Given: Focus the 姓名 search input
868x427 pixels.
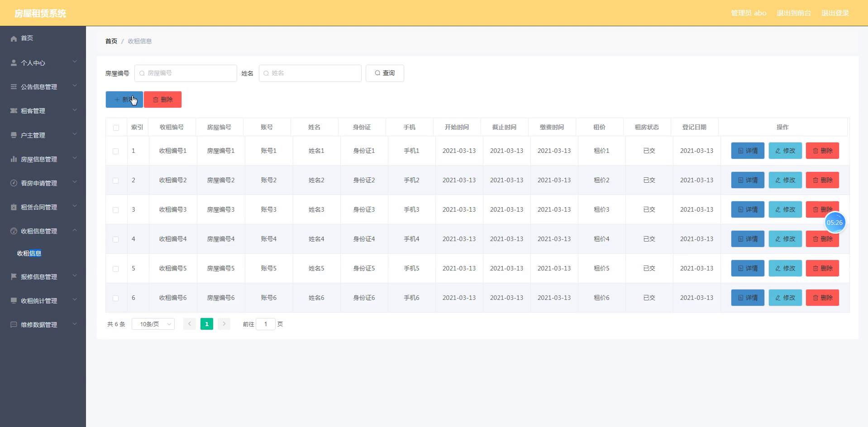Looking at the screenshot, I should click(310, 73).
